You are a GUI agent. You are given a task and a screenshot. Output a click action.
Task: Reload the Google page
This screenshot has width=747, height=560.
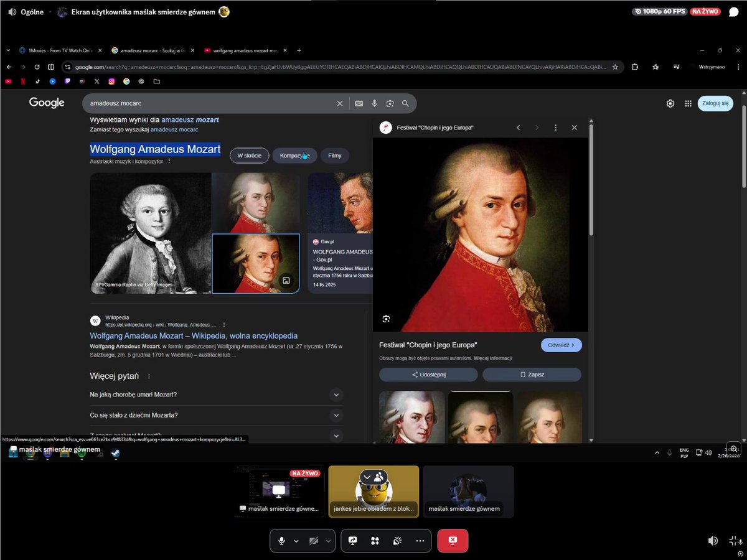point(37,67)
